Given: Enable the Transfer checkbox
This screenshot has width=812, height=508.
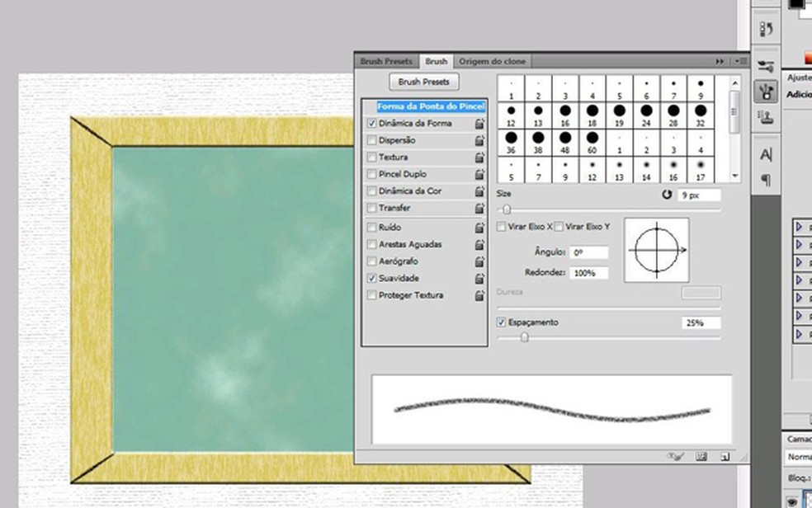Looking at the screenshot, I should [x=371, y=208].
